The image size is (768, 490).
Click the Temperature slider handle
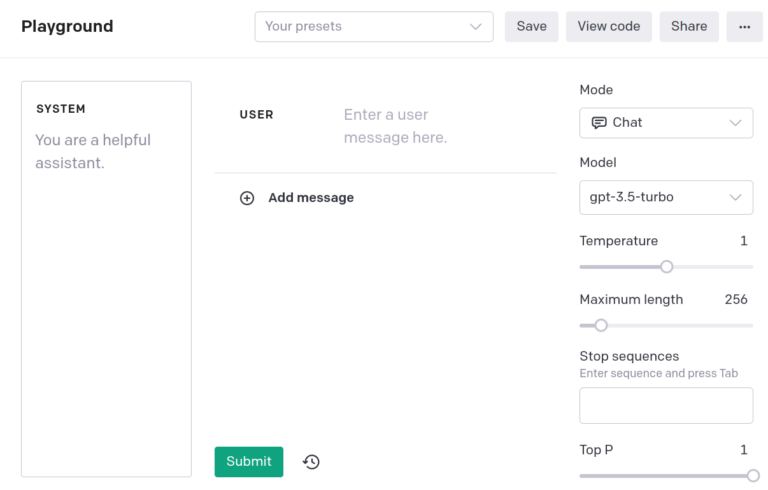pos(667,267)
